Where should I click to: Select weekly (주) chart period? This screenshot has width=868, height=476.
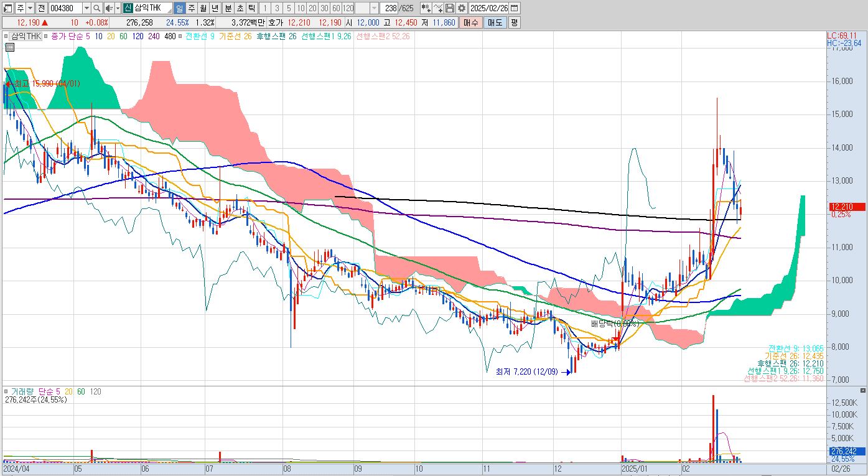191,8
